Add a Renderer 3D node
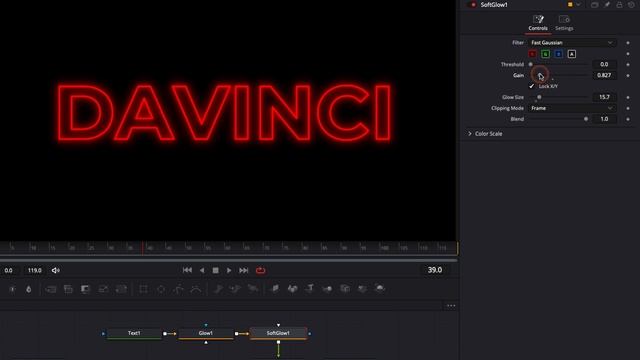Viewport: 640px width, 360px height. 380,289
